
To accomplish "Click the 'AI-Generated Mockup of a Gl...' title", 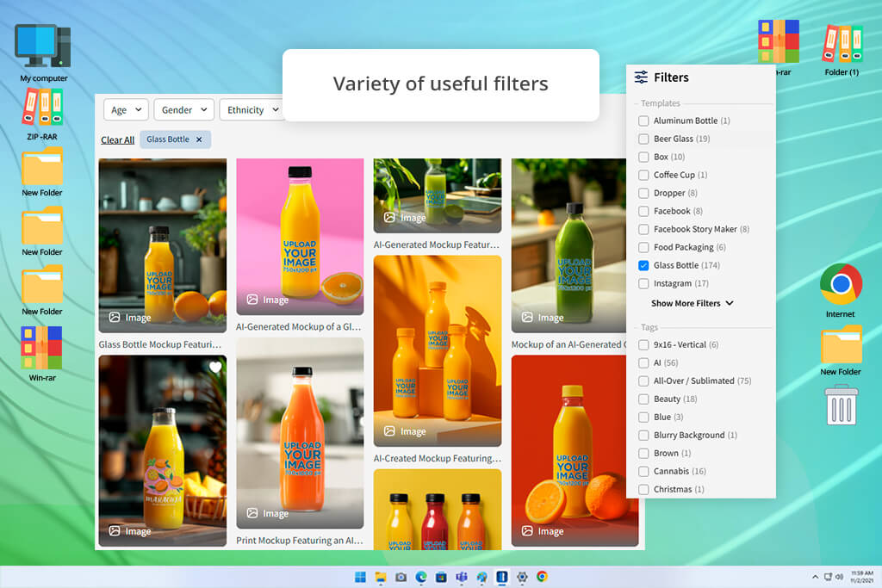I will (x=299, y=326).
